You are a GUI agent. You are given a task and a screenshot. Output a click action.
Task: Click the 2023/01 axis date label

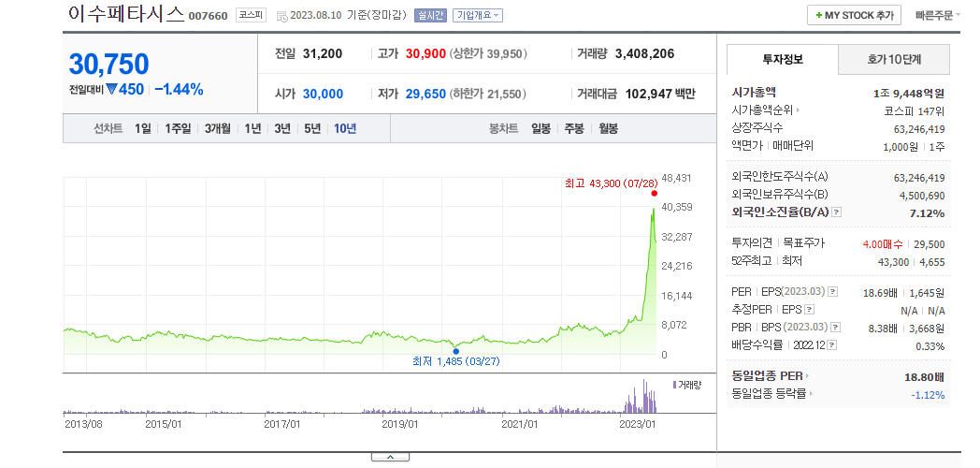pos(640,424)
